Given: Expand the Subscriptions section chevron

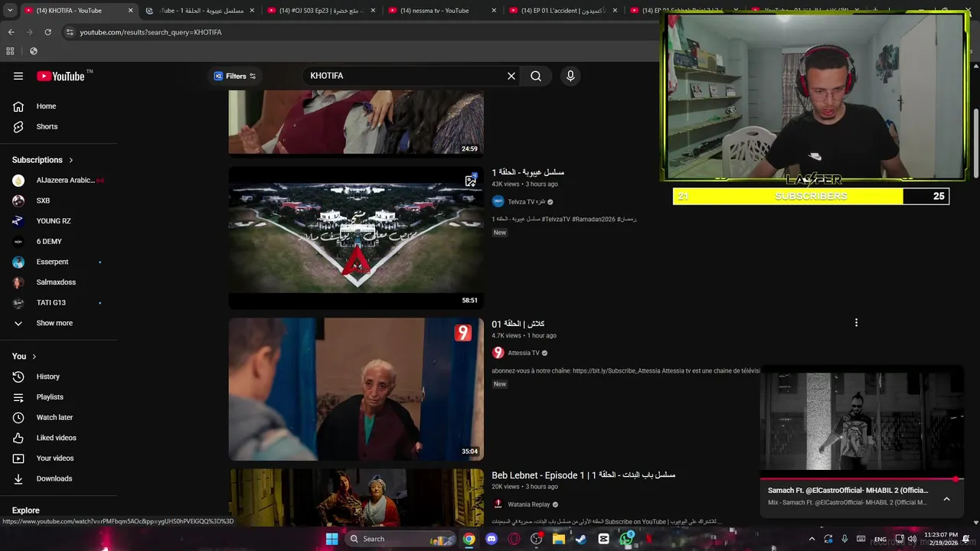Looking at the screenshot, I should click(71, 160).
